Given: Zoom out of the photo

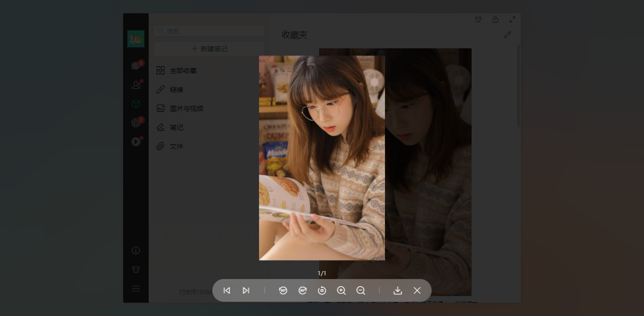Looking at the screenshot, I should [x=361, y=290].
